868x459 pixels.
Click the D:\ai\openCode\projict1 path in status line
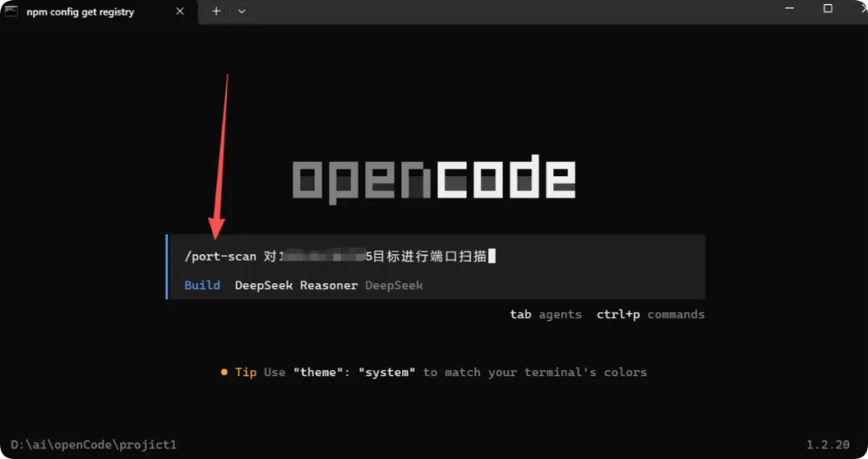click(93, 445)
